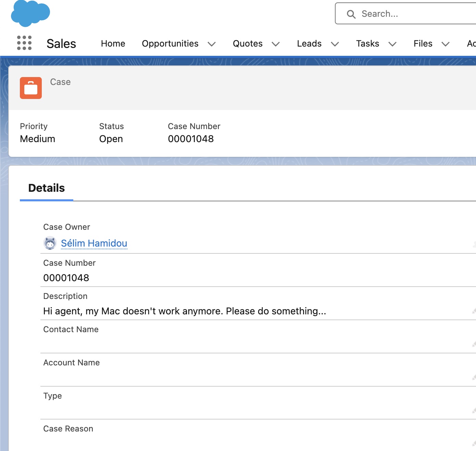Click the Medium priority value
476x451 pixels.
38,139
